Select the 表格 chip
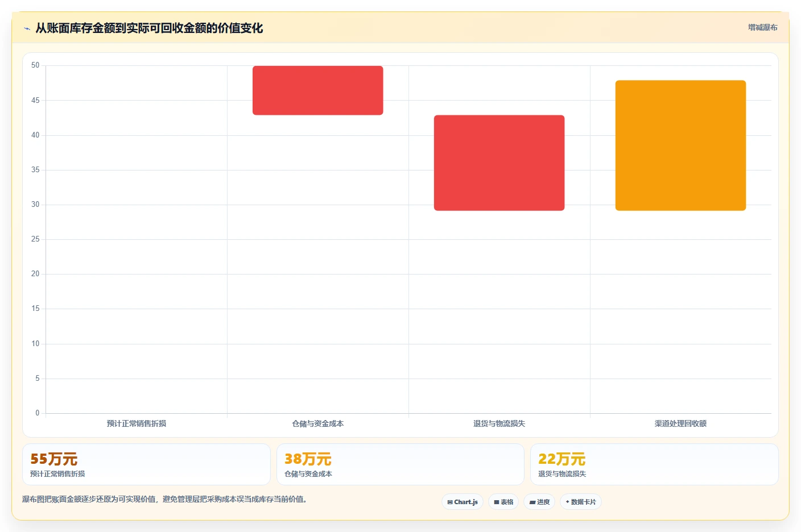The width and height of the screenshot is (801, 532). click(x=503, y=502)
